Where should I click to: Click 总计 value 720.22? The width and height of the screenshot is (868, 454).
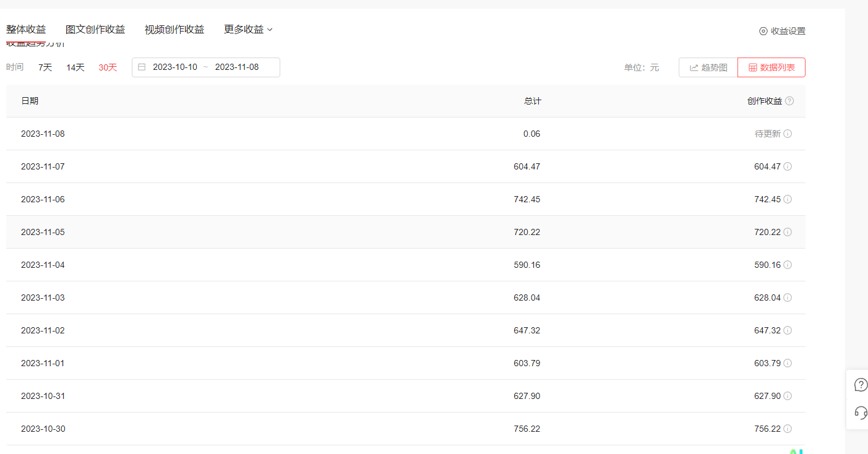click(x=527, y=232)
